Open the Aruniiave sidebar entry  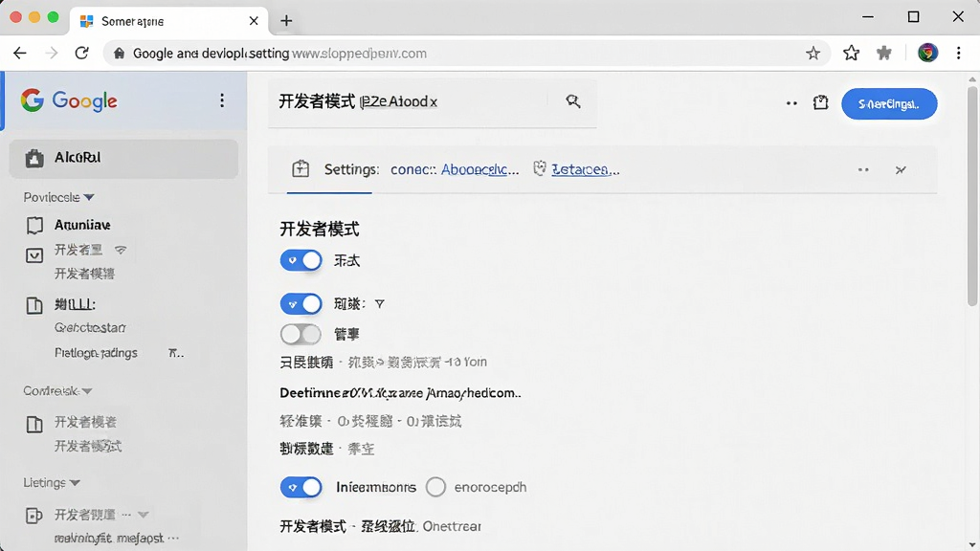[82, 225]
